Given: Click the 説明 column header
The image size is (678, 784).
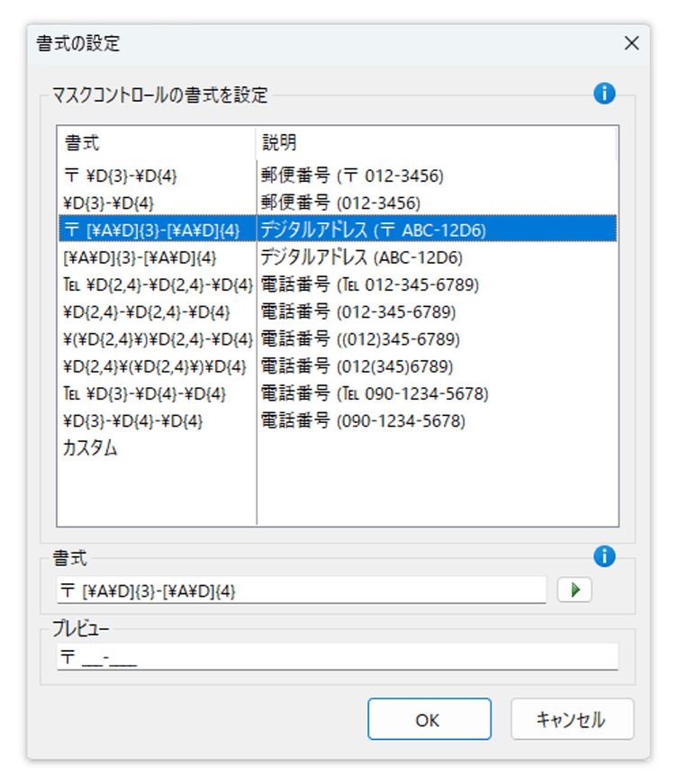Looking at the screenshot, I should point(436,143).
